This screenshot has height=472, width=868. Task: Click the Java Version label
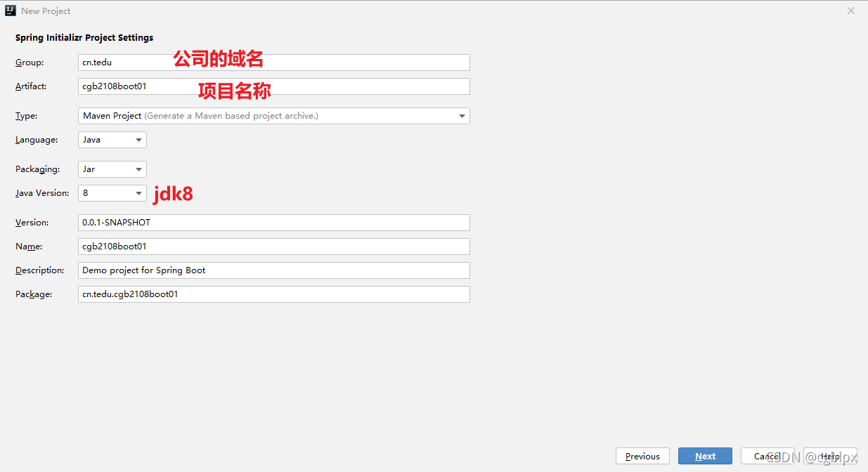click(x=42, y=193)
